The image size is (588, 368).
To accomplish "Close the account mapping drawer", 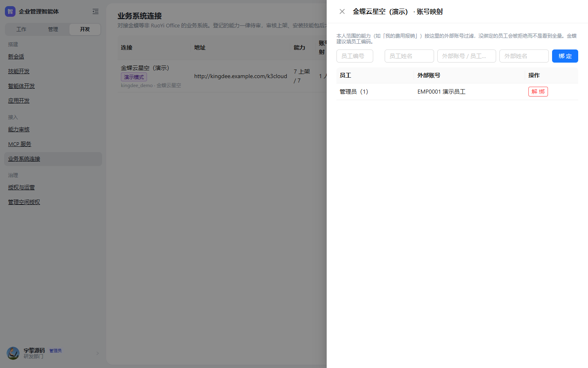I will pyautogui.click(x=342, y=11).
